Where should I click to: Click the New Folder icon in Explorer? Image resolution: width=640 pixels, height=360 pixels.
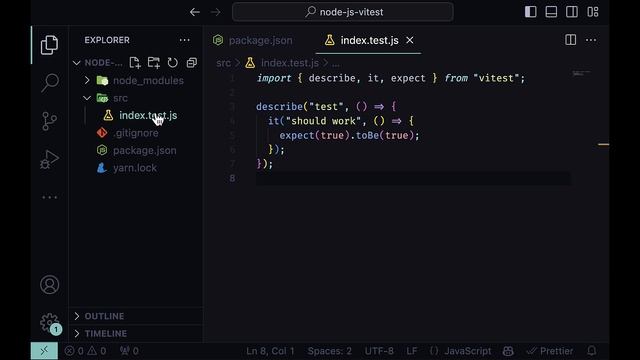coord(154,62)
